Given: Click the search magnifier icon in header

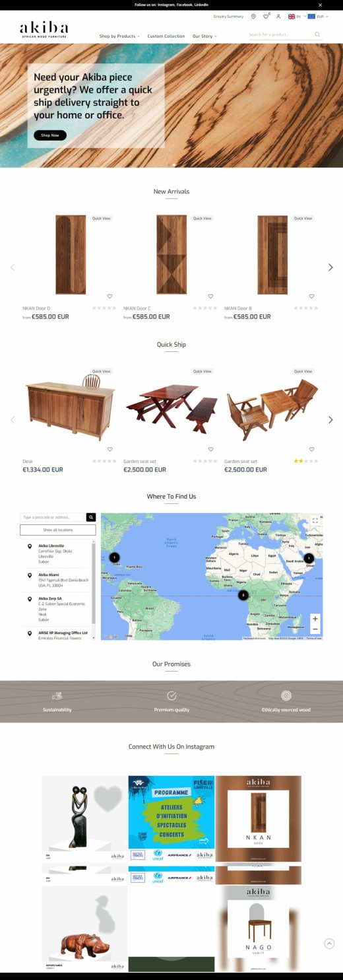Looking at the screenshot, I should click(317, 34).
